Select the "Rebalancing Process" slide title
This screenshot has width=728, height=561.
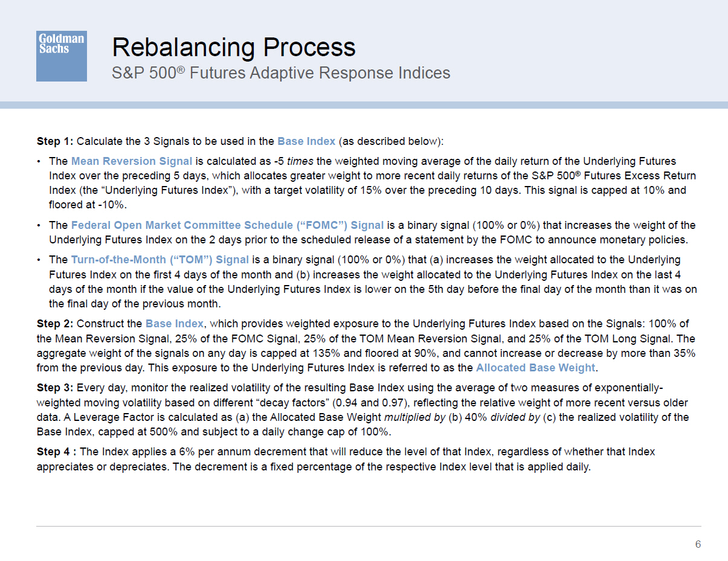click(234, 47)
